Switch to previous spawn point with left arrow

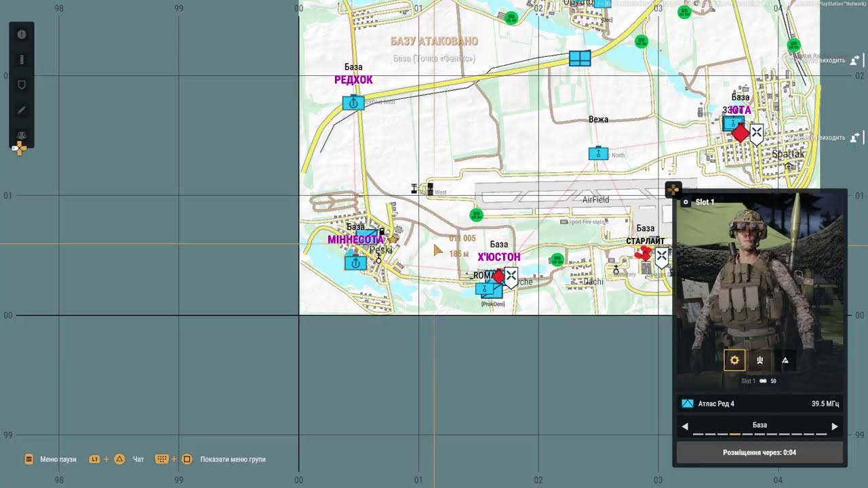685,426
